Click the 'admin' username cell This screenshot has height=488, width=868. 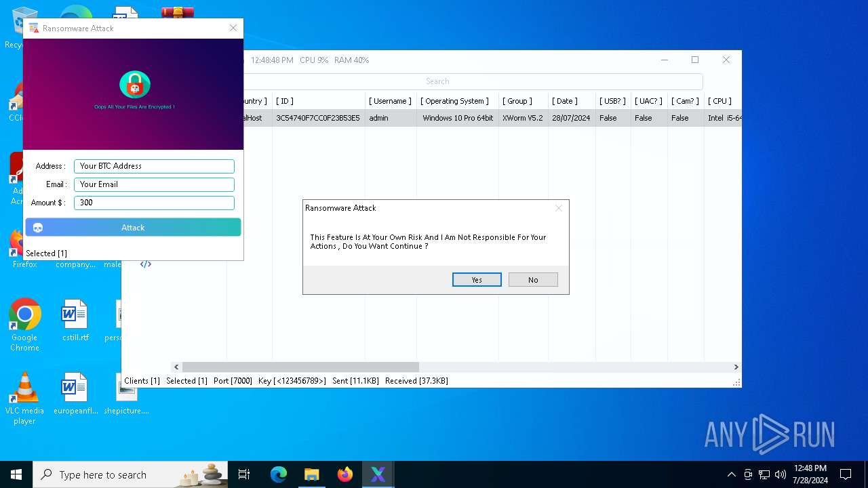point(378,118)
